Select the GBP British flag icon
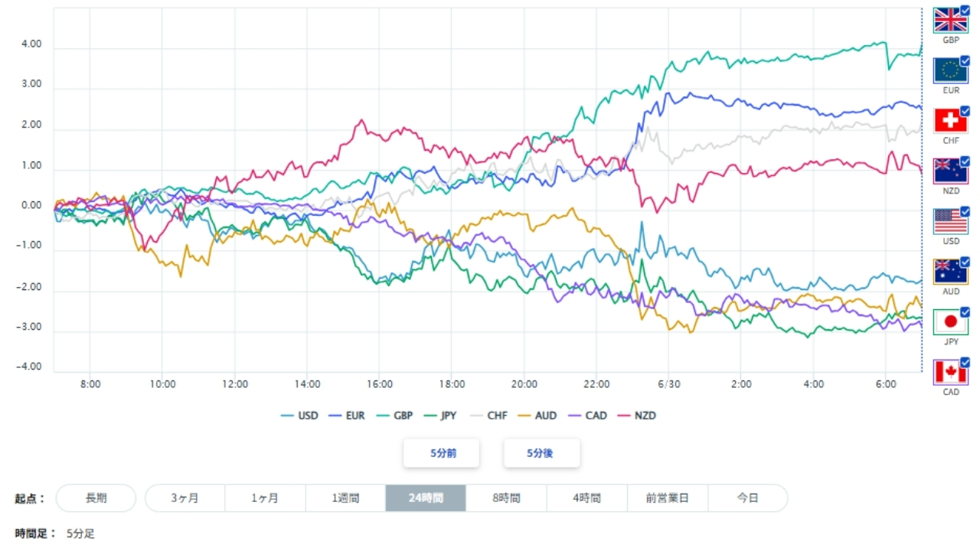The height and width of the screenshot is (551, 980). [950, 21]
